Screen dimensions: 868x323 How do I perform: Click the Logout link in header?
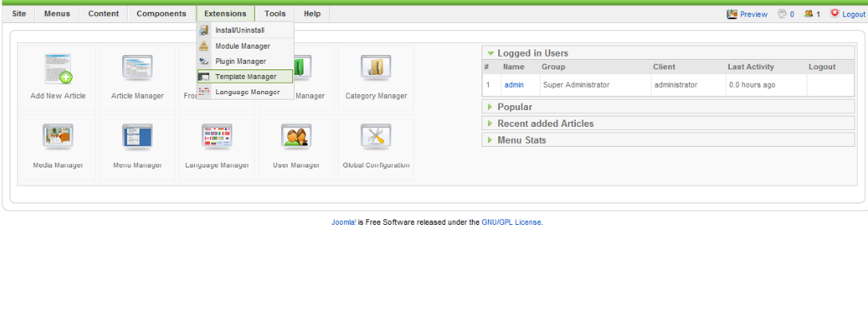[854, 14]
